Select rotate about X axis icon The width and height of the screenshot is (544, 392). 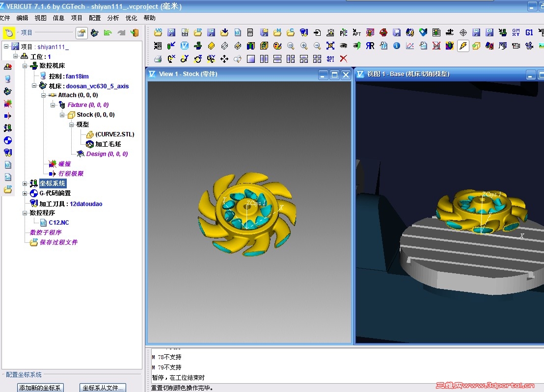pyautogui.click(x=171, y=59)
